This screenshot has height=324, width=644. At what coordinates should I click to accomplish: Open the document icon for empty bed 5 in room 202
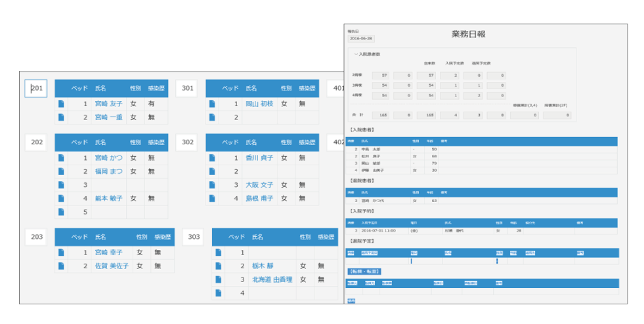point(61,212)
